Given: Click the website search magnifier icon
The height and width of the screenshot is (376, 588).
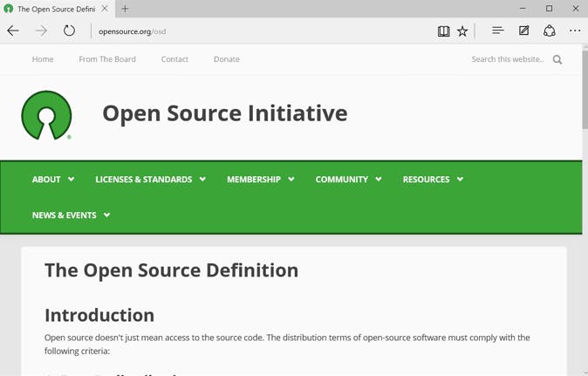Looking at the screenshot, I should pos(557,59).
